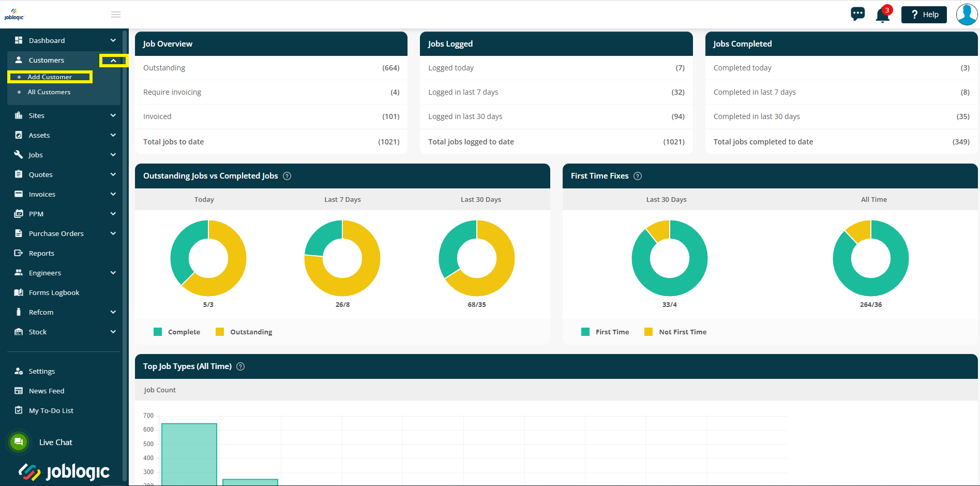This screenshot has width=980, height=486.
Task: Expand the Quotes menu chevron
Action: point(113,174)
